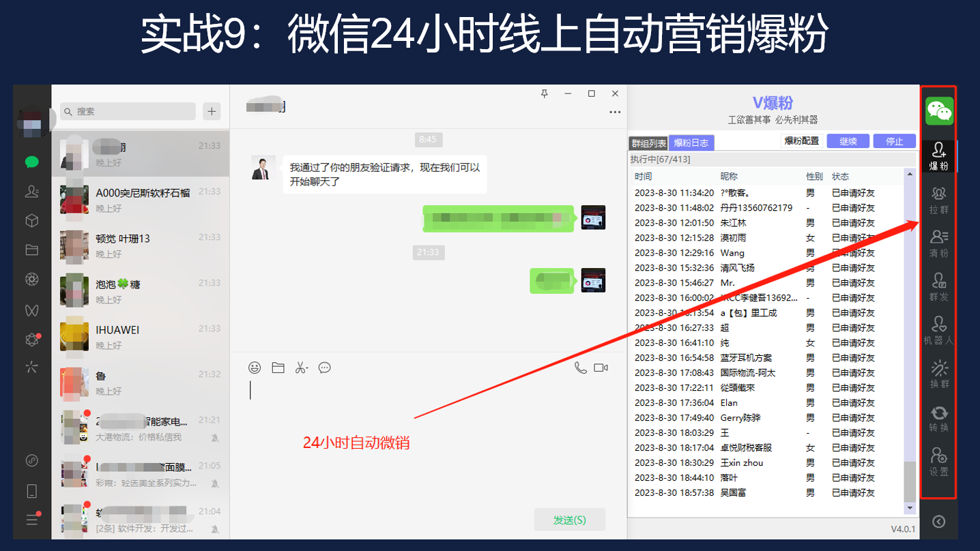
Task: Select the 换群 tool in right sidebar
Action: click(x=939, y=375)
